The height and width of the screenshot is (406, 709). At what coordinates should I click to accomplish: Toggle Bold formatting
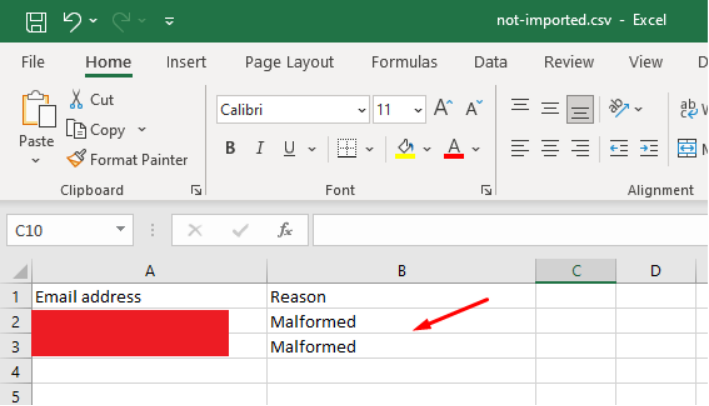[230, 148]
